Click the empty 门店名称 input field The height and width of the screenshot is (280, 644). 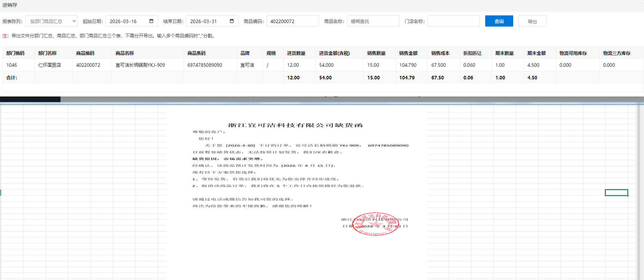(x=453, y=21)
